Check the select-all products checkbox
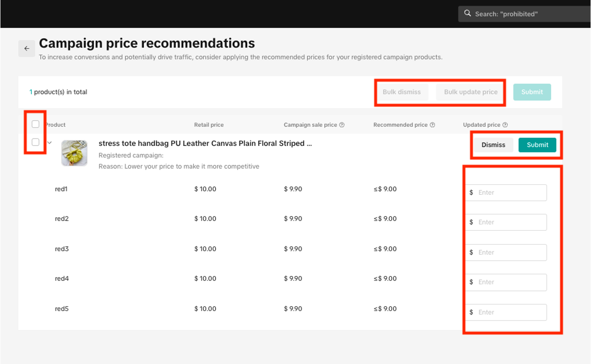The image size is (591, 364). point(36,124)
